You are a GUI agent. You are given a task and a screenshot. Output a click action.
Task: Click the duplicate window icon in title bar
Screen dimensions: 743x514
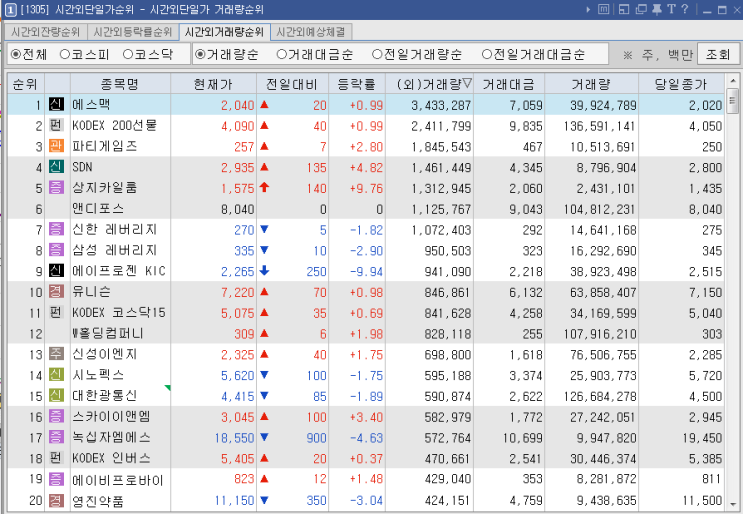(x=641, y=9)
